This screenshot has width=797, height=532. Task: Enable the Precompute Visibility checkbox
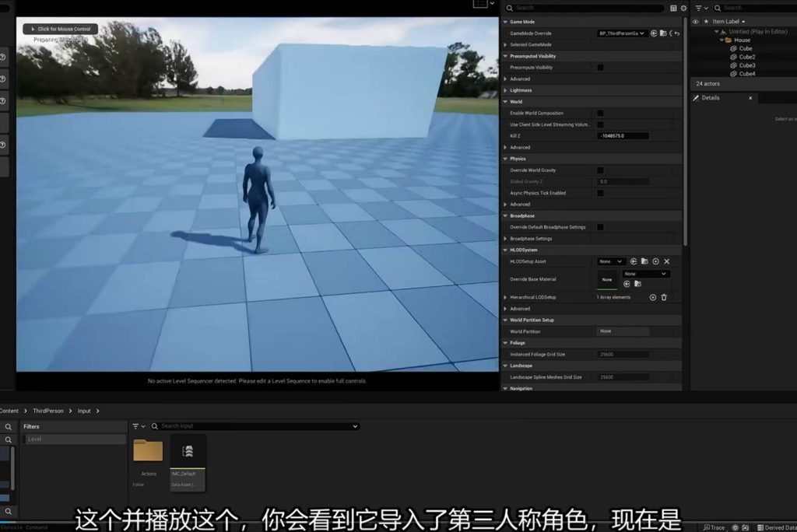[600, 68]
